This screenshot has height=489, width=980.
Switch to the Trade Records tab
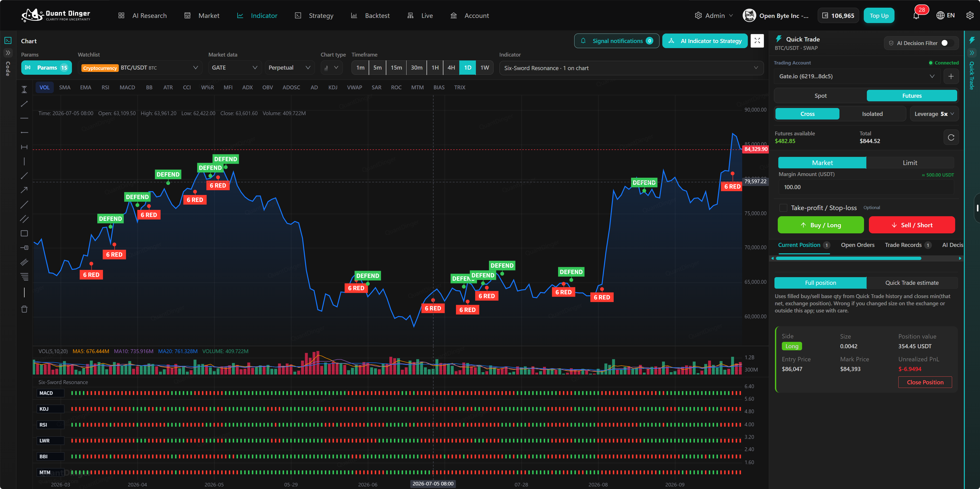[908, 245]
